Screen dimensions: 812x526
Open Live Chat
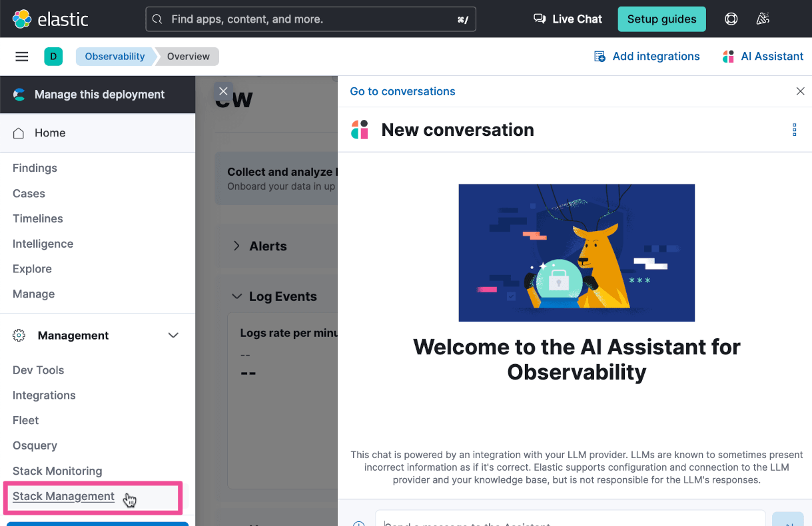[568, 19]
